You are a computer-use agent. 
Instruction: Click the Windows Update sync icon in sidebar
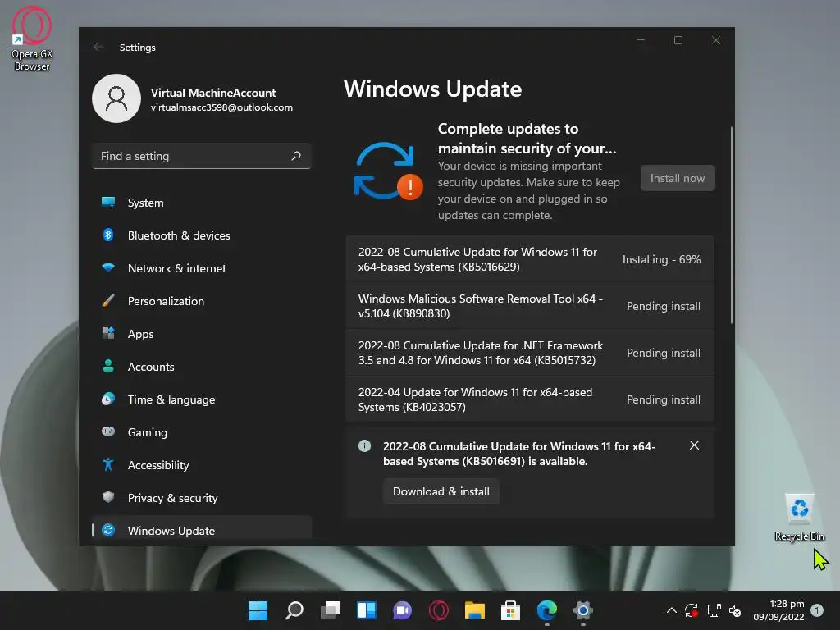108,531
